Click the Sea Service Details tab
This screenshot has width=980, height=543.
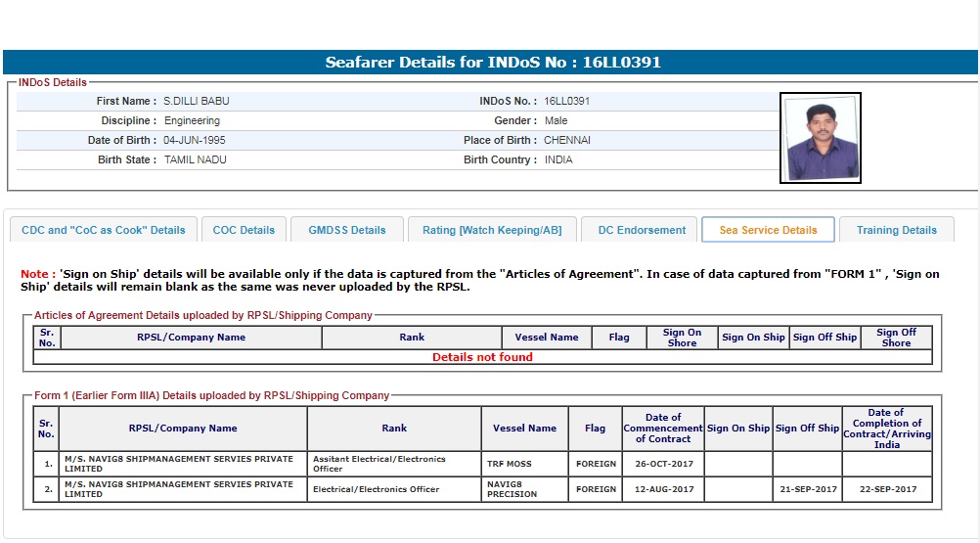(768, 230)
